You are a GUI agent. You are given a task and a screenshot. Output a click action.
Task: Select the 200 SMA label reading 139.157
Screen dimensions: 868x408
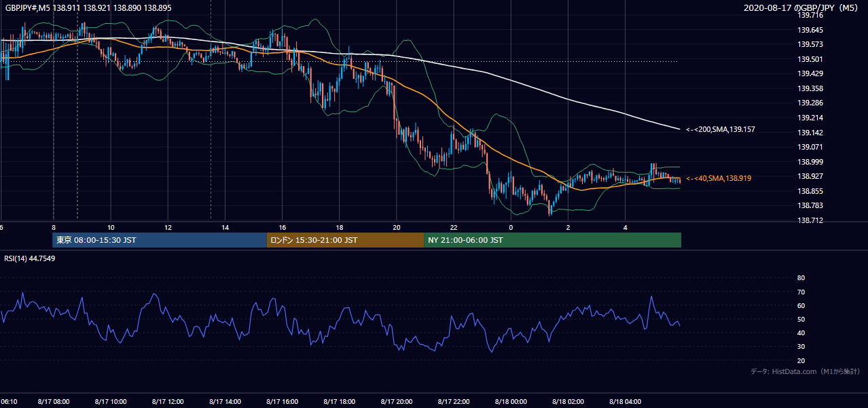(721, 129)
